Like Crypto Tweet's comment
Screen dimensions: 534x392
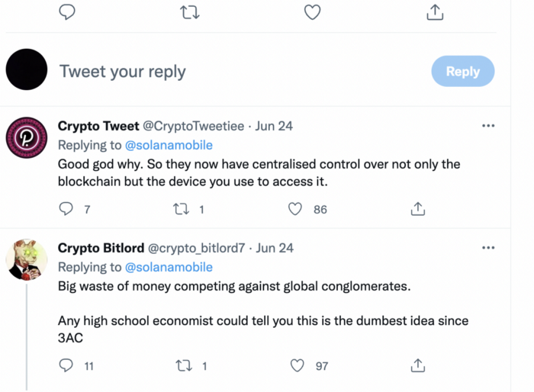[x=296, y=208]
